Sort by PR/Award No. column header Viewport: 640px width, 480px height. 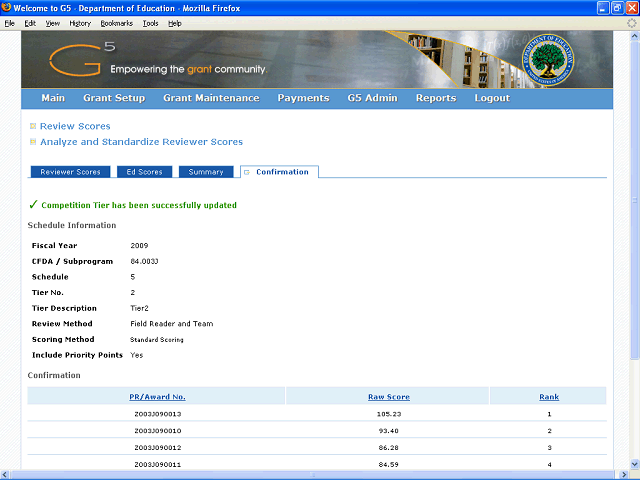click(157, 397)
